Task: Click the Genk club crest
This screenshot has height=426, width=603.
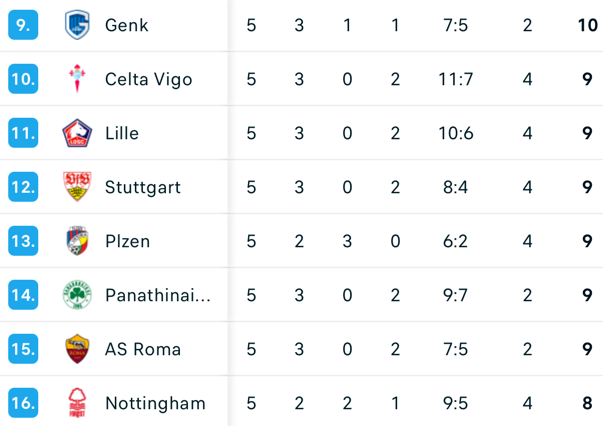Action: [x=77, y=25]
